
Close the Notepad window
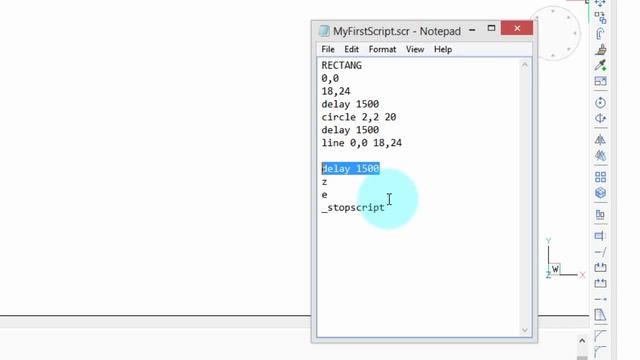[517, 28]
